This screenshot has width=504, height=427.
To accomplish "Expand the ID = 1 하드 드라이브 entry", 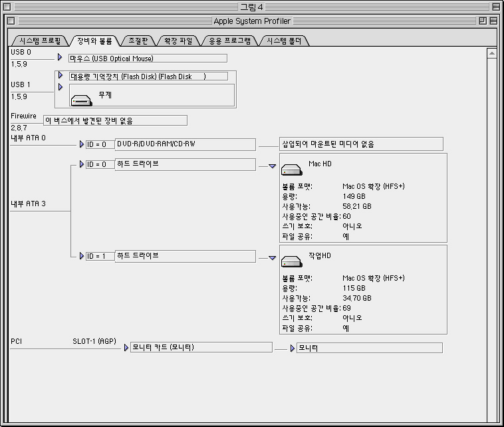I will pos(82,255).
